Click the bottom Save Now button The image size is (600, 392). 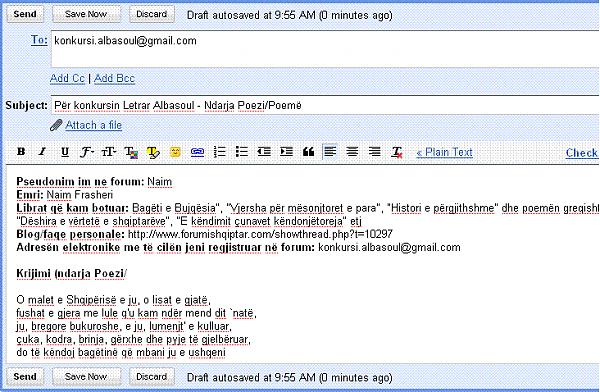86,377
